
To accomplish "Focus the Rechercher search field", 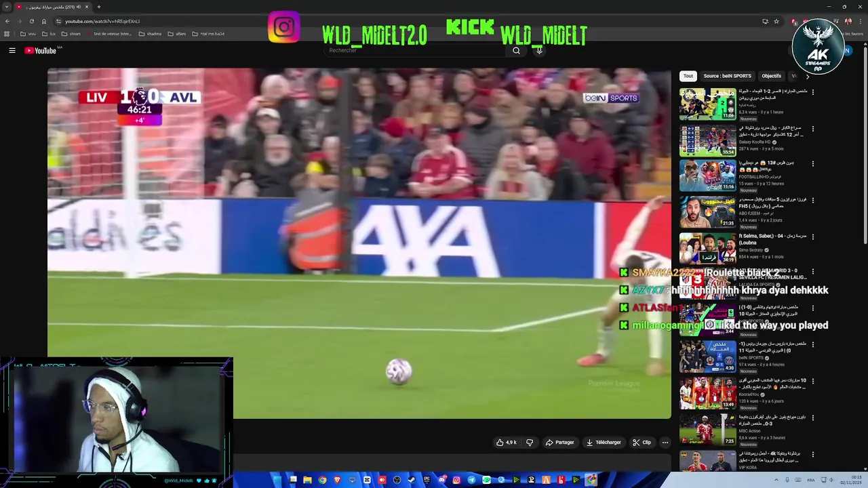I will pos(415,50).
